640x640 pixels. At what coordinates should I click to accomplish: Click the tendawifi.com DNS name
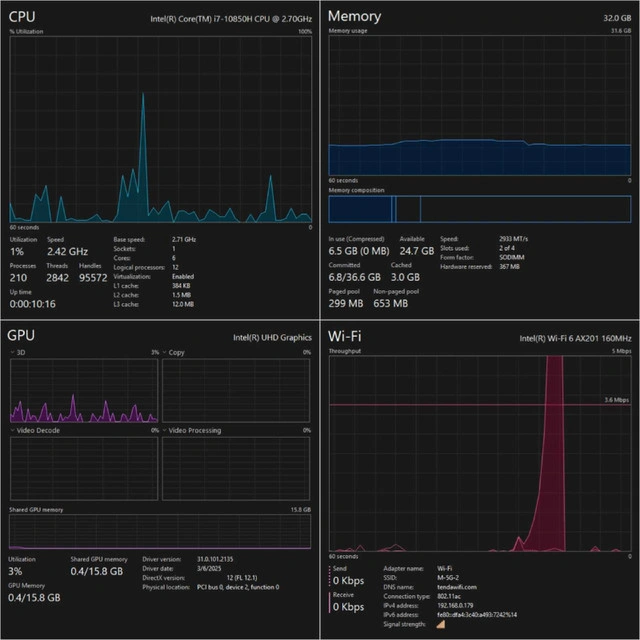460,587
